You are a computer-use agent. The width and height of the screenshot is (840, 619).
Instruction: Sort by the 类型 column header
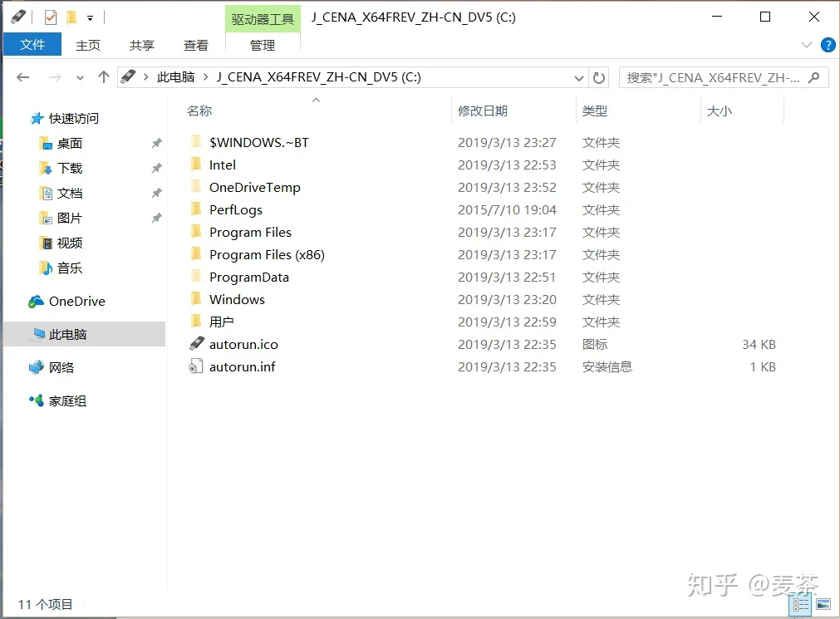coord(595,111)
